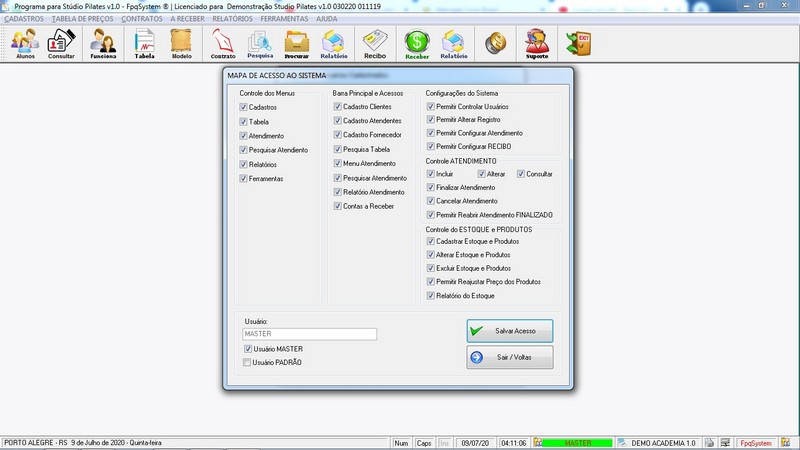Toggle Permitir Controlar Usuários checkbox
This screenshot has height=450, width=800.
[431, 106]
